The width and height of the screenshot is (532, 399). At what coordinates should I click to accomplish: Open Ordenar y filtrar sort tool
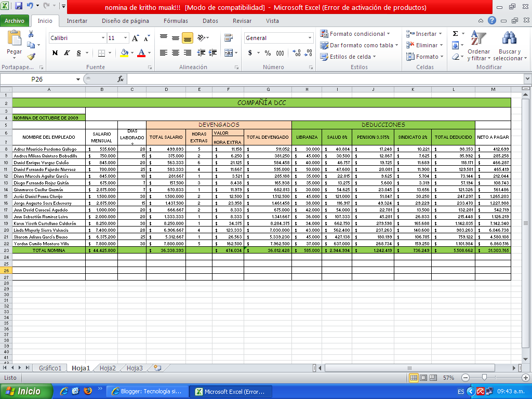click(478, 46)
